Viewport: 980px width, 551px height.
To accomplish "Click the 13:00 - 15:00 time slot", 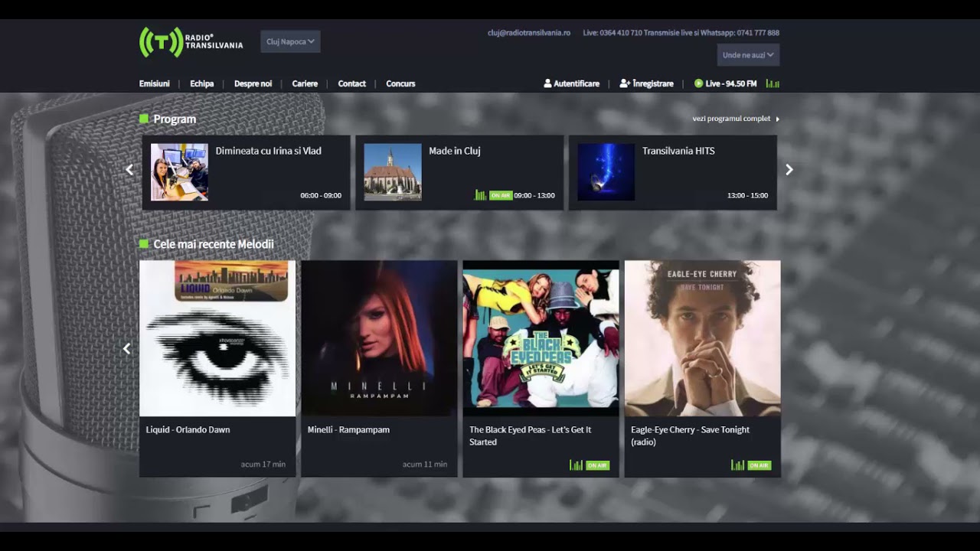I will [x=747, y=195].
